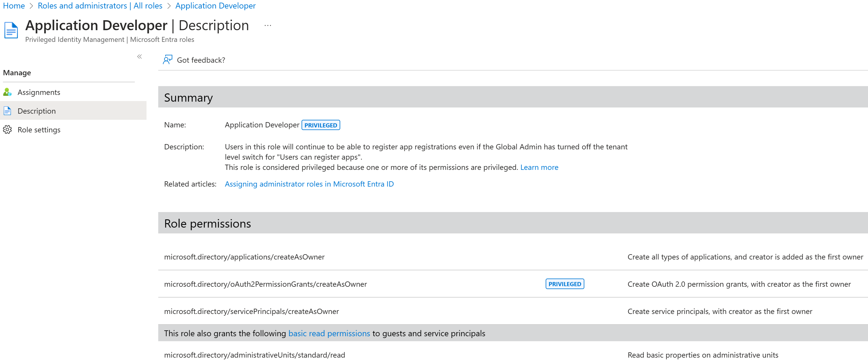Go to Home breadcrumb

14,6
